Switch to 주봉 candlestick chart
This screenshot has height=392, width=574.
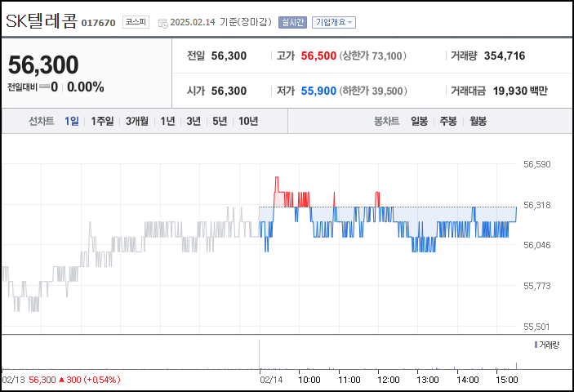448,121
